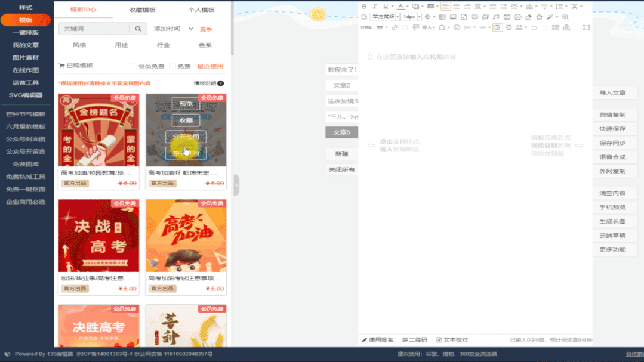Insert a table via the table icon
The image size is (644, 362).
(x=442, y=17)
